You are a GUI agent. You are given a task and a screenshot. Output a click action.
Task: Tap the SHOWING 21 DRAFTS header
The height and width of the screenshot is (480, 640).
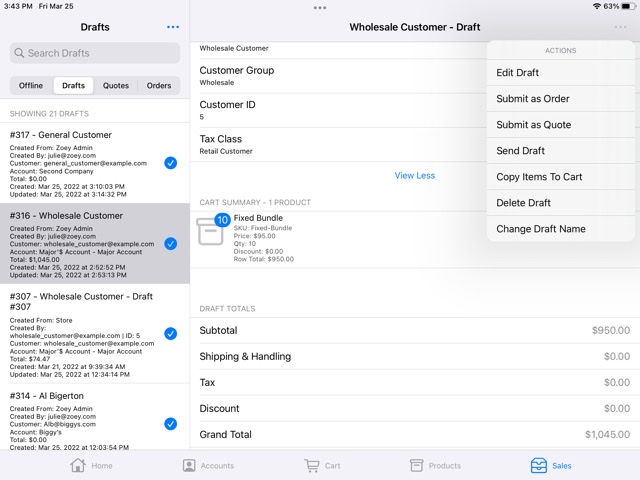(x=49, y=114)
